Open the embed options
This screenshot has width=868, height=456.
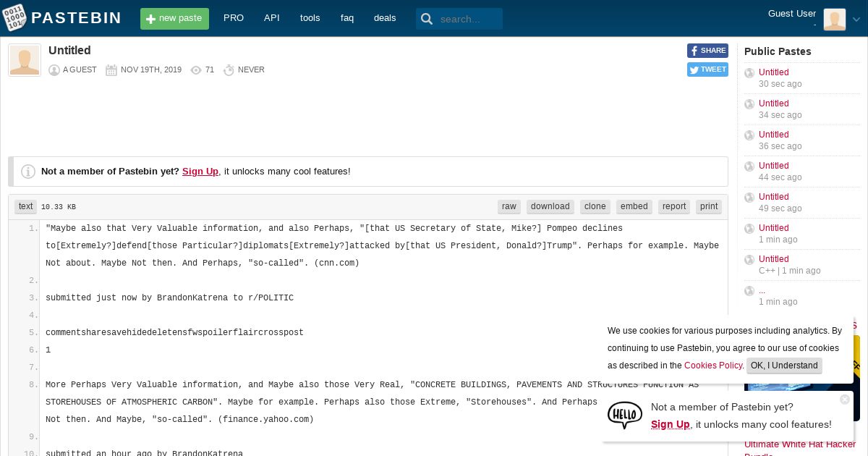tap(634, 206)
